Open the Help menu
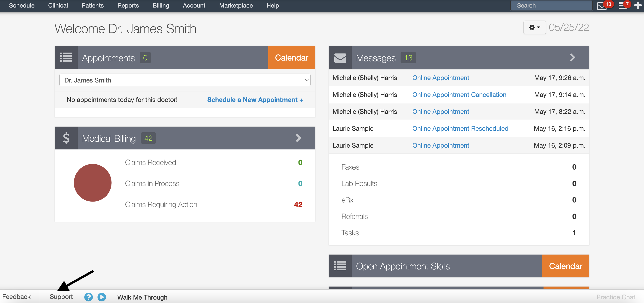The height and width of the screenshot is (303, 644). [272, 5]
